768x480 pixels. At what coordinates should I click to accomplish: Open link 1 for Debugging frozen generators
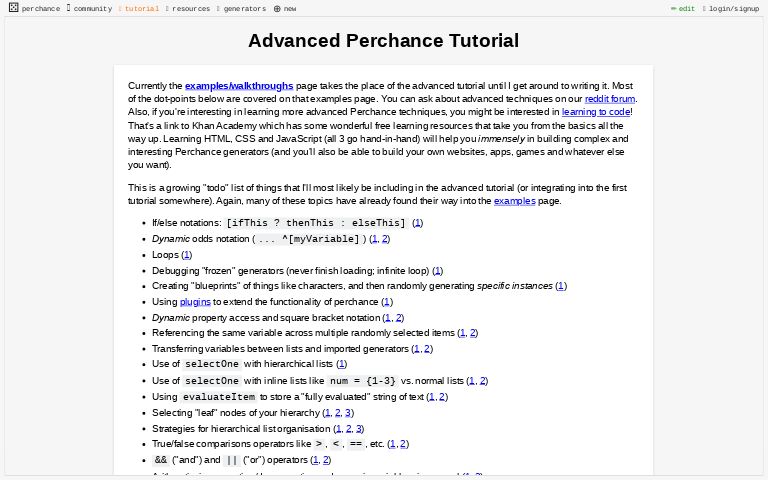pos(437,271)
